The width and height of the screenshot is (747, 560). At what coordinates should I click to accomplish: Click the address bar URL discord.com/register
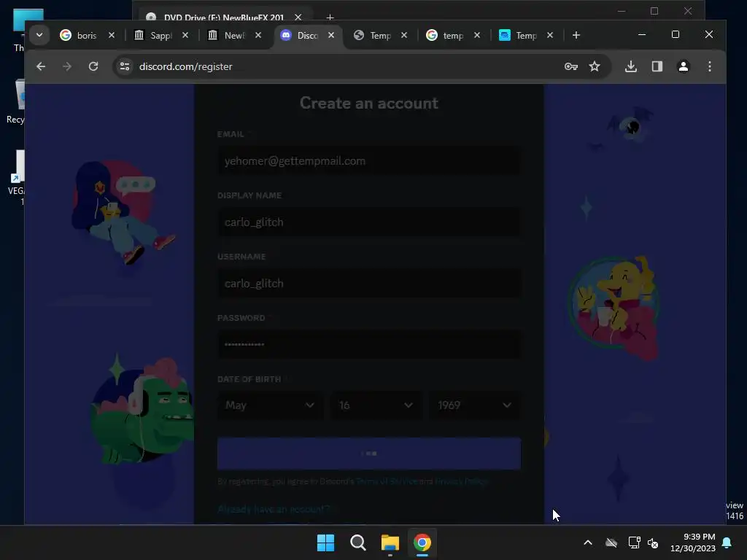tap(186, 66)
